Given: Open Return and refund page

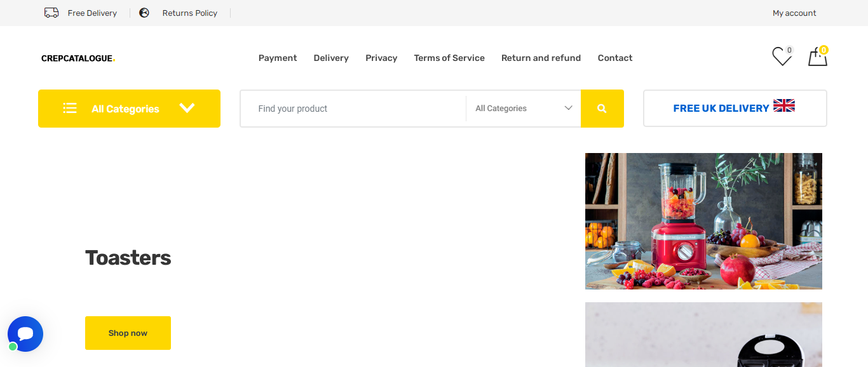Looking at the screenshot, I should (541, 58).
